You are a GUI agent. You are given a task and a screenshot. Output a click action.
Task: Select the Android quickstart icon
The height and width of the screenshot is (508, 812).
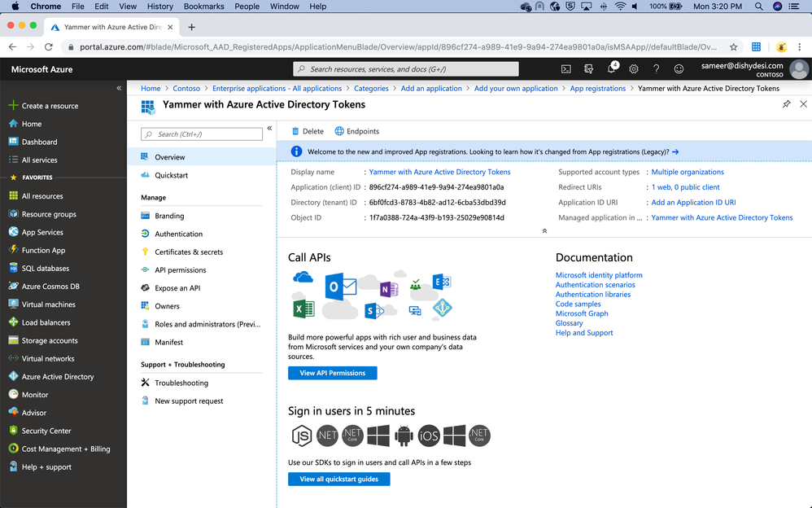click(404, 436)
